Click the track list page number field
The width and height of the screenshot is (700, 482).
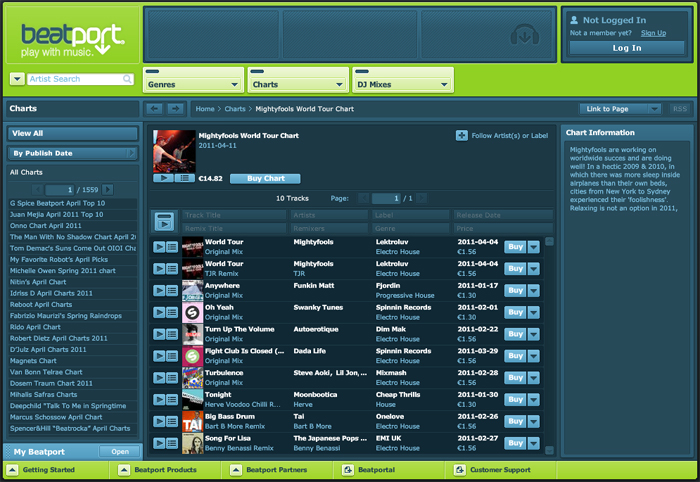(x=386, y=198)
